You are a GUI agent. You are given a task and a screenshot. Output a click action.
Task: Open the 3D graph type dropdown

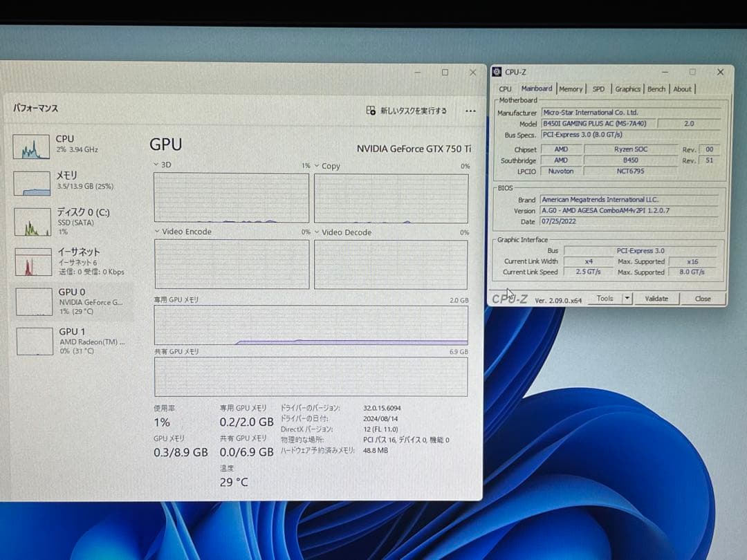[158, 165]
